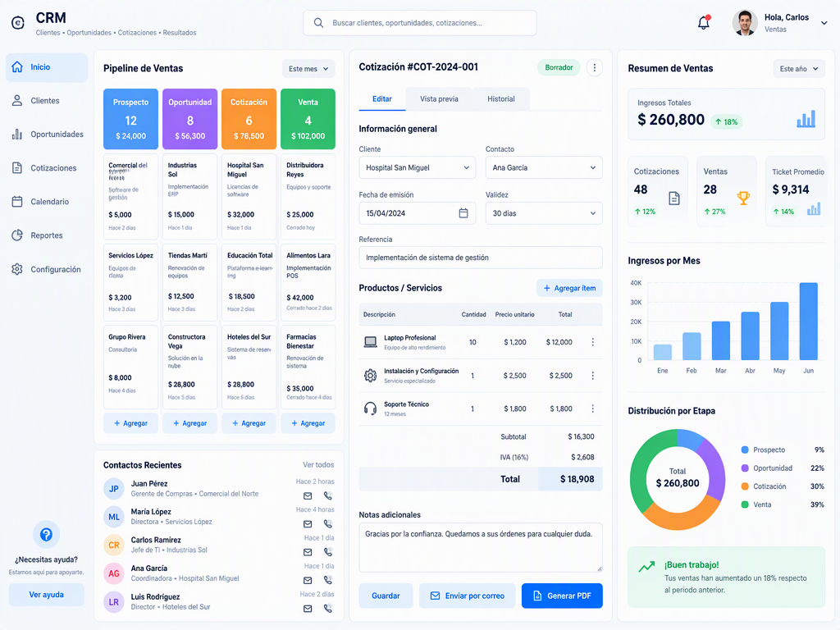Open the Este año period dropdown
Screen dimensions: 840x630
point(799,69)
